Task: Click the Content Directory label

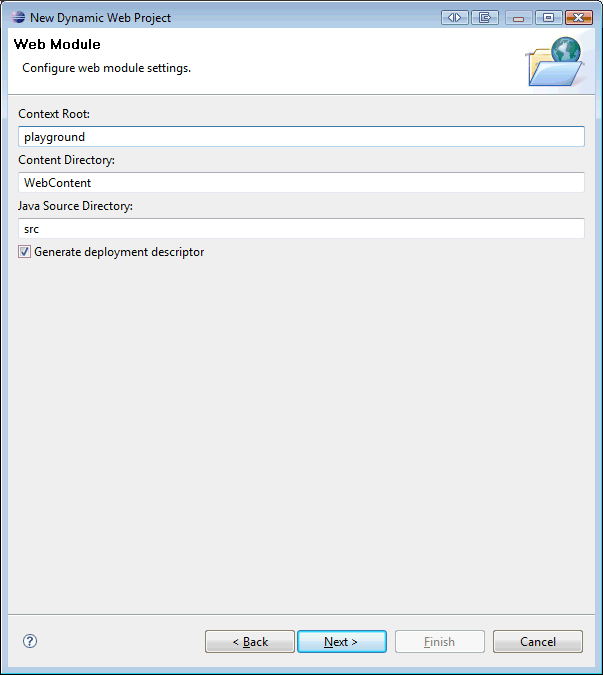Action: click(66, 160)
